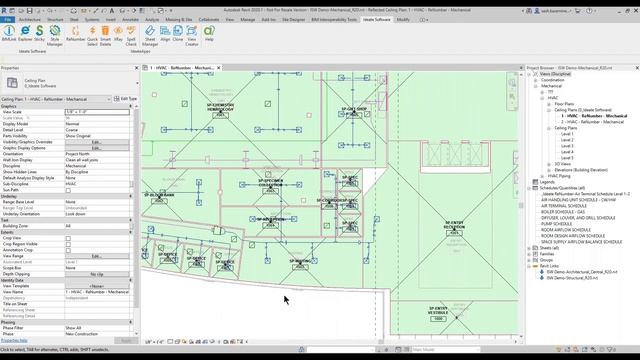
Task: Open the Smart Delete tool
Action: [105, 35]
